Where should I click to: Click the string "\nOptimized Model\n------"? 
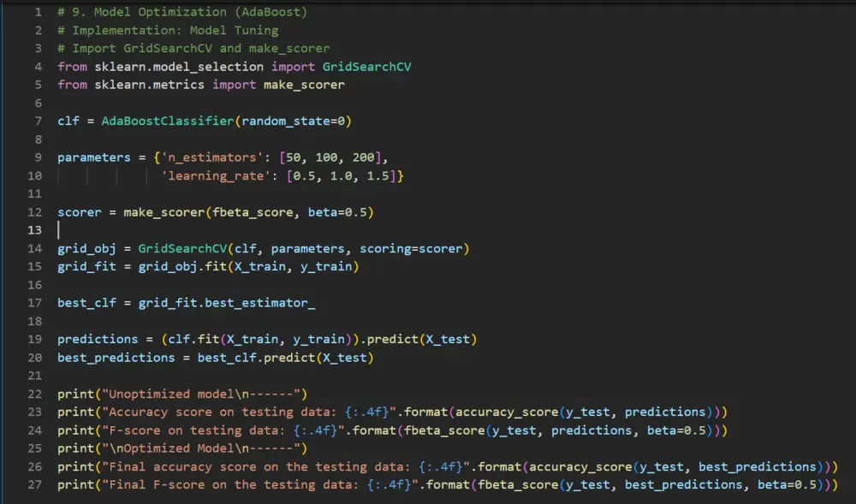[x=201, y=448]
